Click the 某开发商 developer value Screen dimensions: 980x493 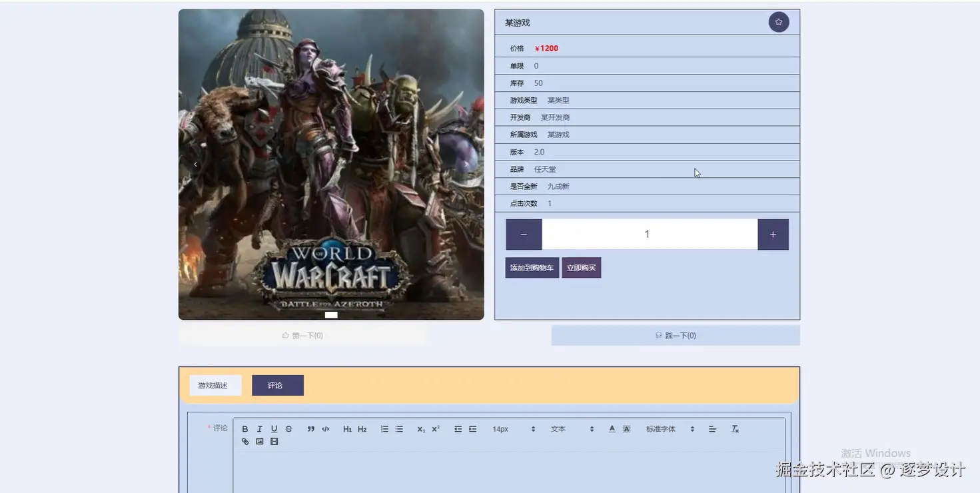(556, 117)
